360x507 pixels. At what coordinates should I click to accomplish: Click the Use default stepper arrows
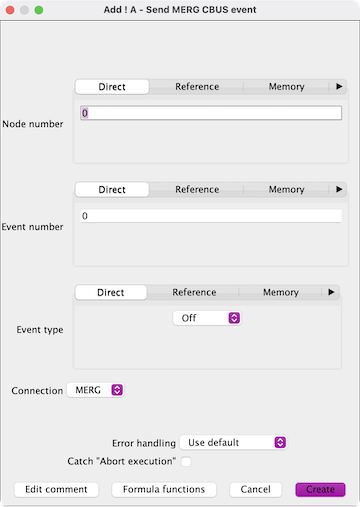coord(280,442)
